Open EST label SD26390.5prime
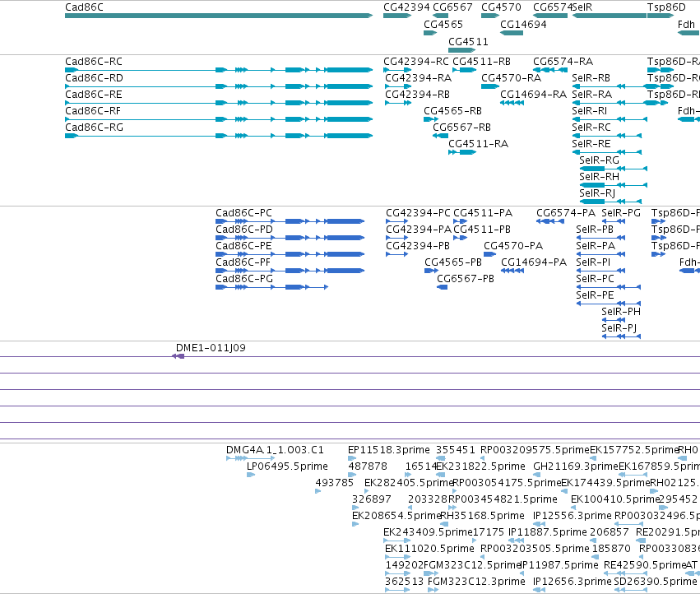 point(656,582)
